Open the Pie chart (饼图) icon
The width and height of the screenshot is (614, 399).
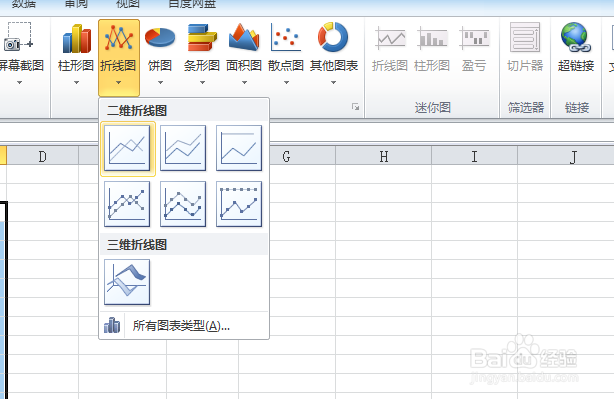pyautogui.click(x=160, y=38)
